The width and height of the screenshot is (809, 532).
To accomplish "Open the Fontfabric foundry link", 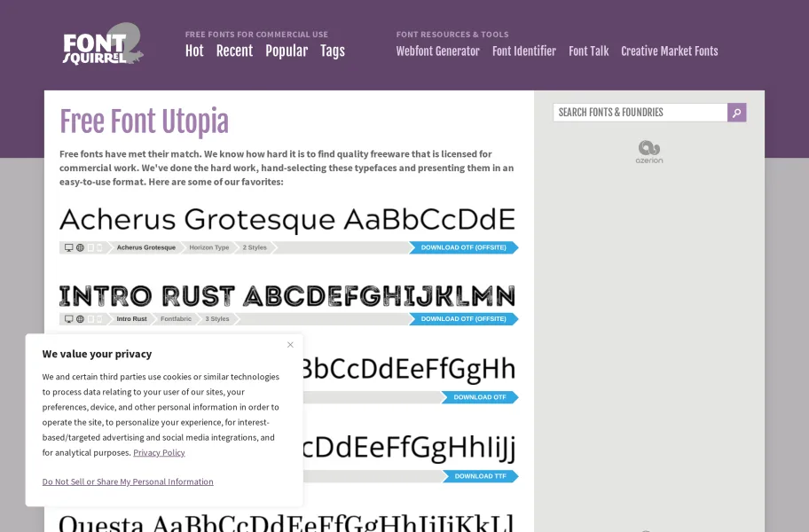I will click(176, 319).
